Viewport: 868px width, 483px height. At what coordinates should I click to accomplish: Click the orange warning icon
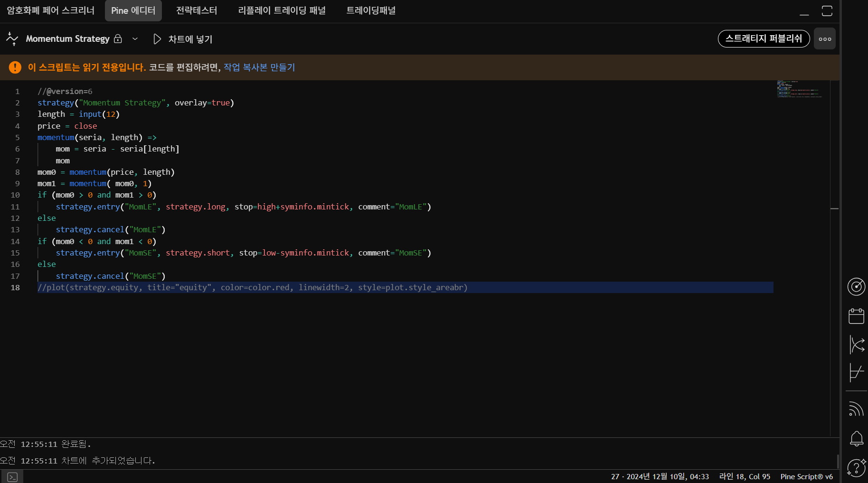point(15,67)
